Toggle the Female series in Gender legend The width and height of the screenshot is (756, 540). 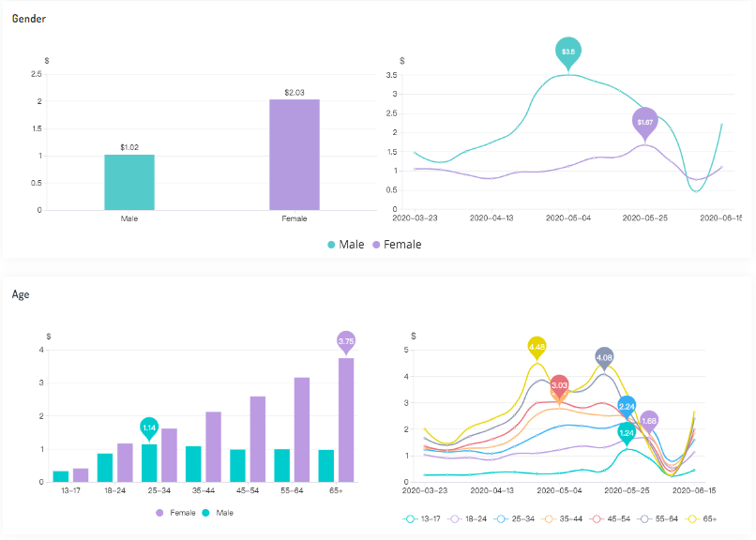[x=397, y=245]
